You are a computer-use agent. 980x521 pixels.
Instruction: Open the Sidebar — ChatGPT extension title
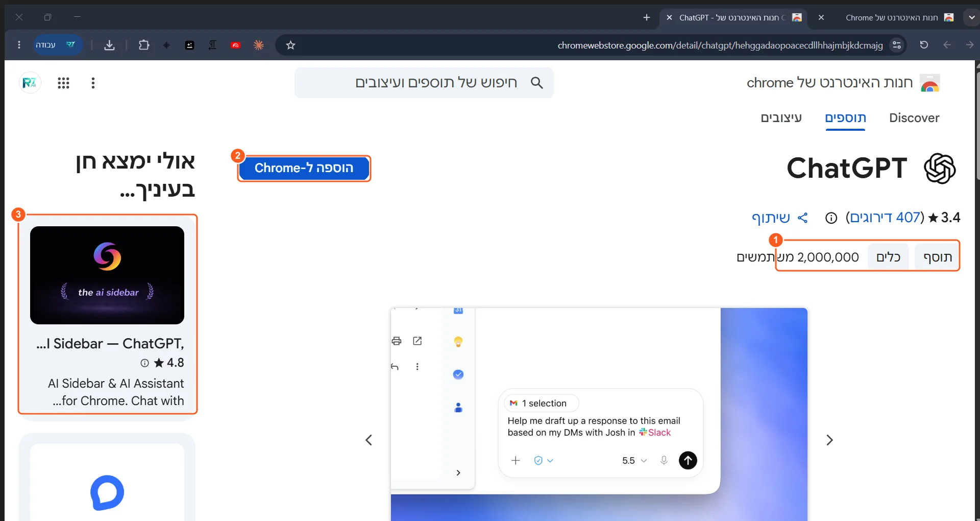pyautogui.click(x=110, y=344)
